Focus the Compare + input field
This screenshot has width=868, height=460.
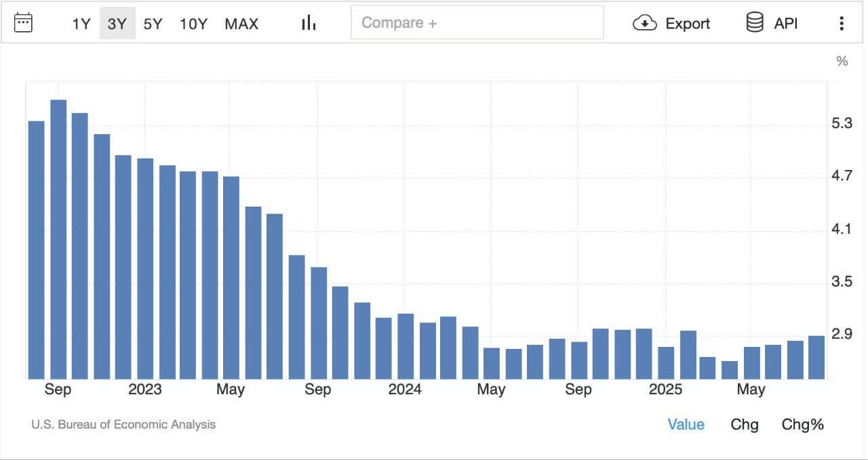tap(477, 22)
